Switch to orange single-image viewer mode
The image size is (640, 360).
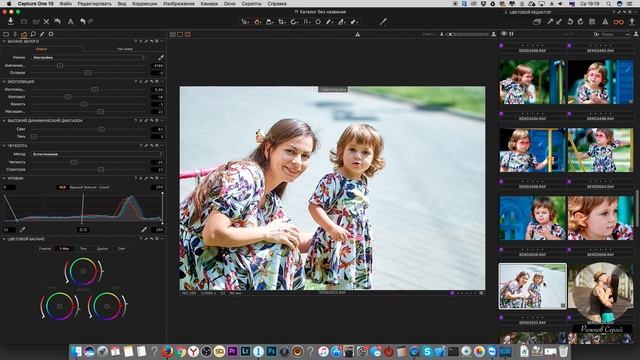(x=180, y=35)
